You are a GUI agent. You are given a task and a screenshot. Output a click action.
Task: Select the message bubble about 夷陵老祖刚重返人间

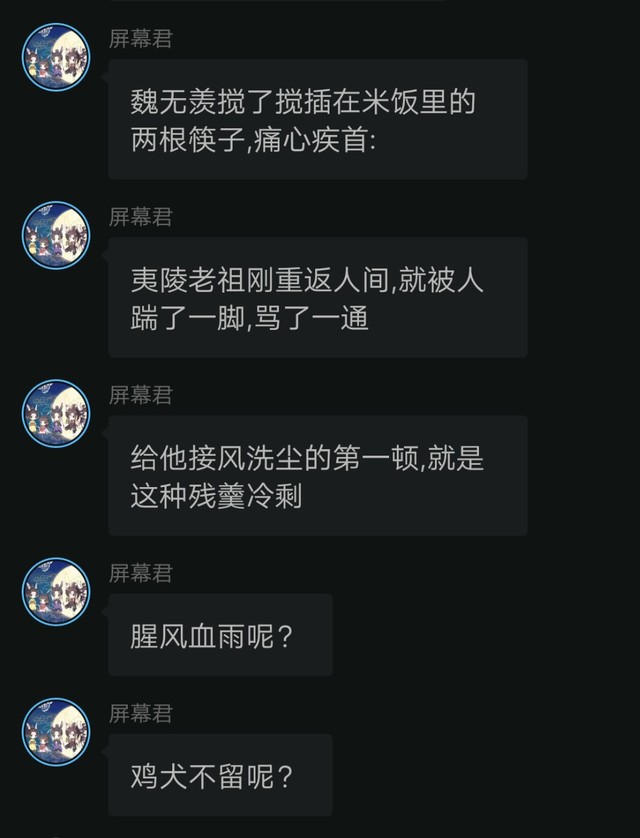point(318,297)
